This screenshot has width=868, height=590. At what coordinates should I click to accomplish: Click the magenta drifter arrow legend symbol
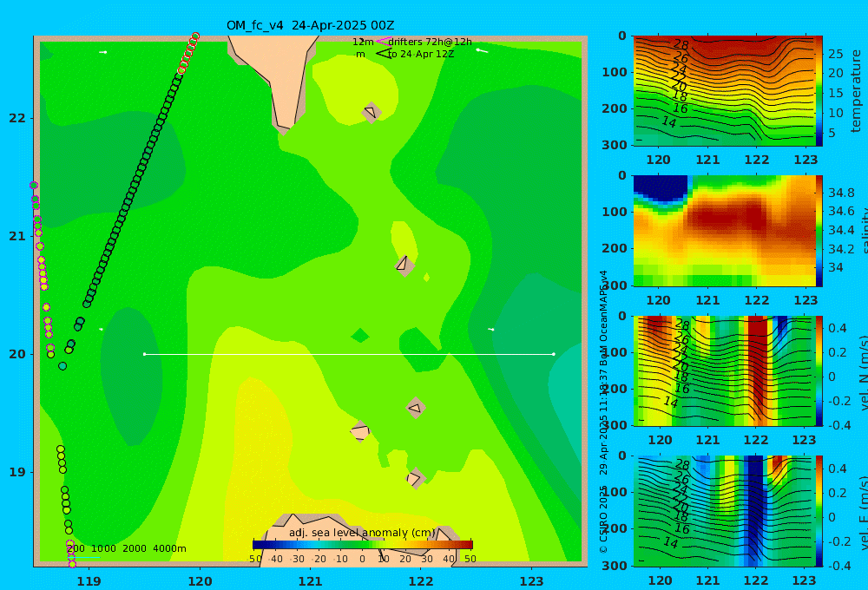[x=383, y=41]
